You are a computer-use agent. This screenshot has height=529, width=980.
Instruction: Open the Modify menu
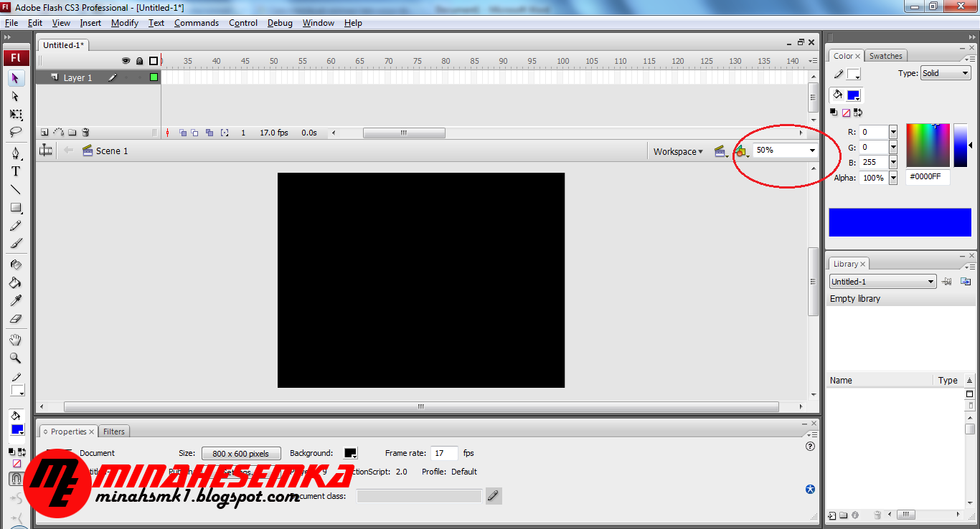click(124, 22)
